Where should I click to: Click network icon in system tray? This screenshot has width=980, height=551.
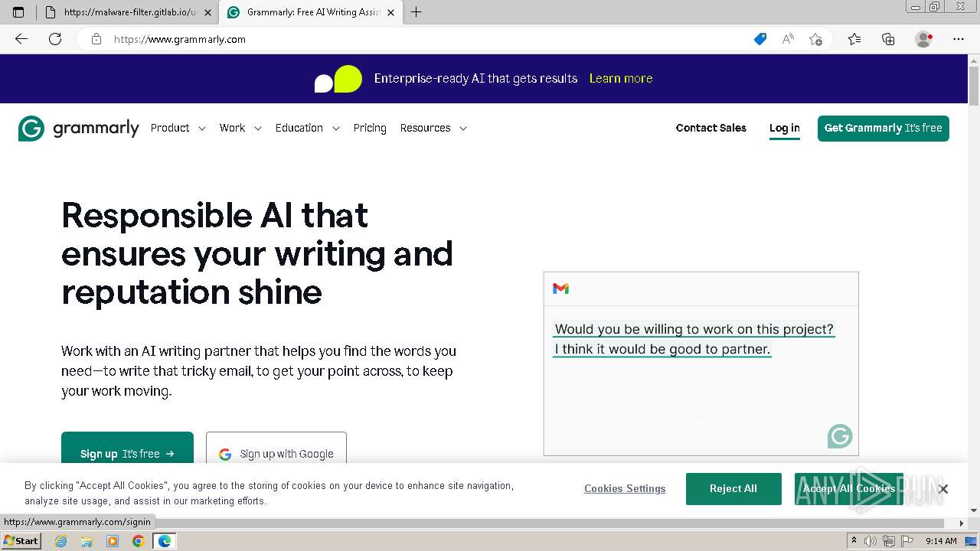click(x=888, y=541)
